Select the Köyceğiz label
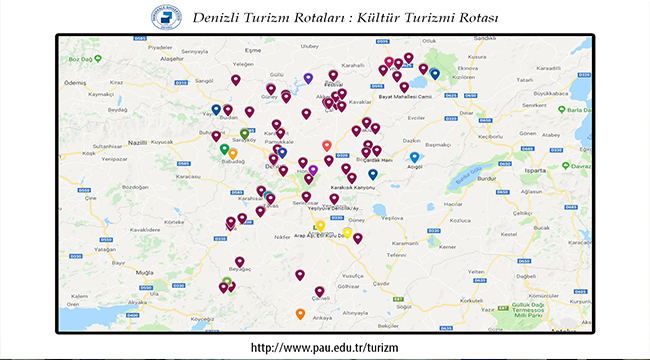 point(202,319)
